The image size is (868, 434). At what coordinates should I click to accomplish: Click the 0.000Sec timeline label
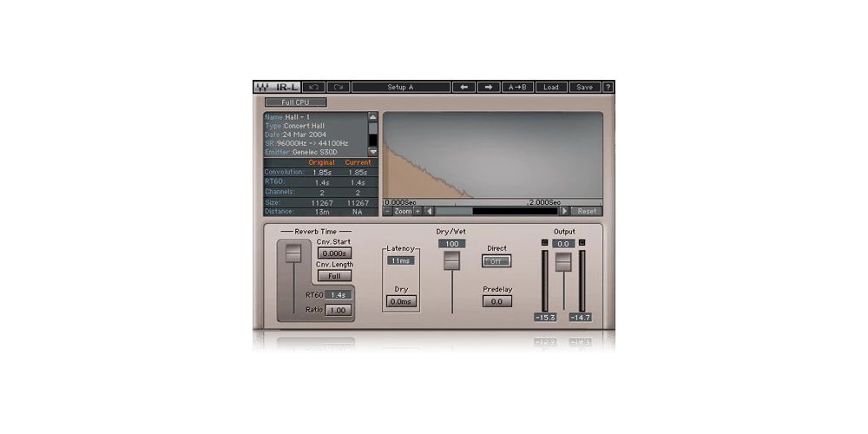(399, 202)
